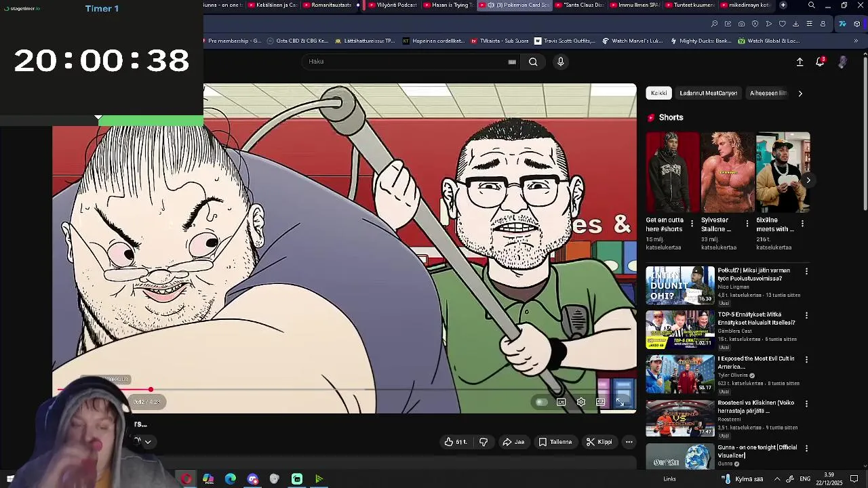
Task: Open Microsoft Edge from the taskbar
Action: [231, 479]
